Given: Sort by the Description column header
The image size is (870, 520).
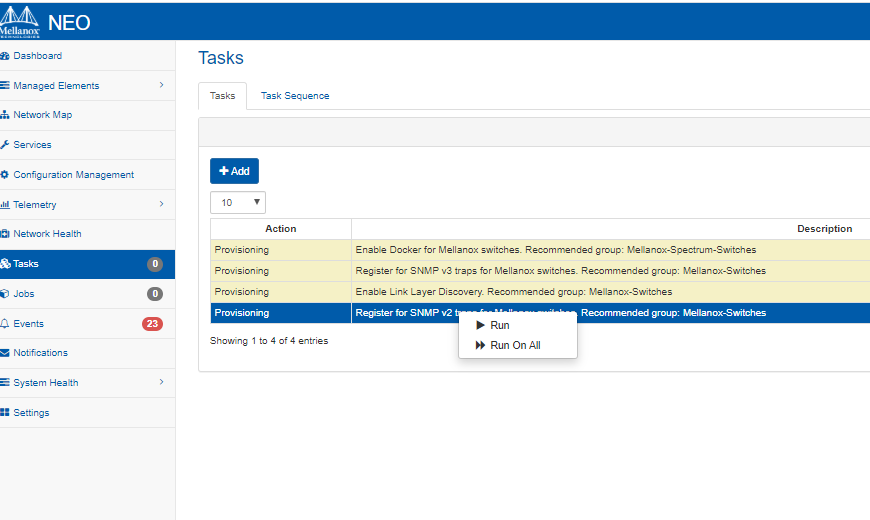Looking at the screenshot, I should tap(825, 229).
